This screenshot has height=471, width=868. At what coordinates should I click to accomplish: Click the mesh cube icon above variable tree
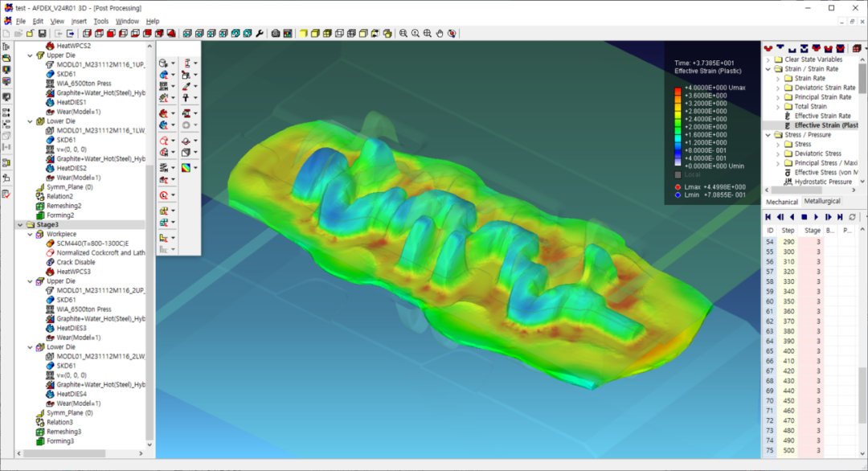click(857, 49)
